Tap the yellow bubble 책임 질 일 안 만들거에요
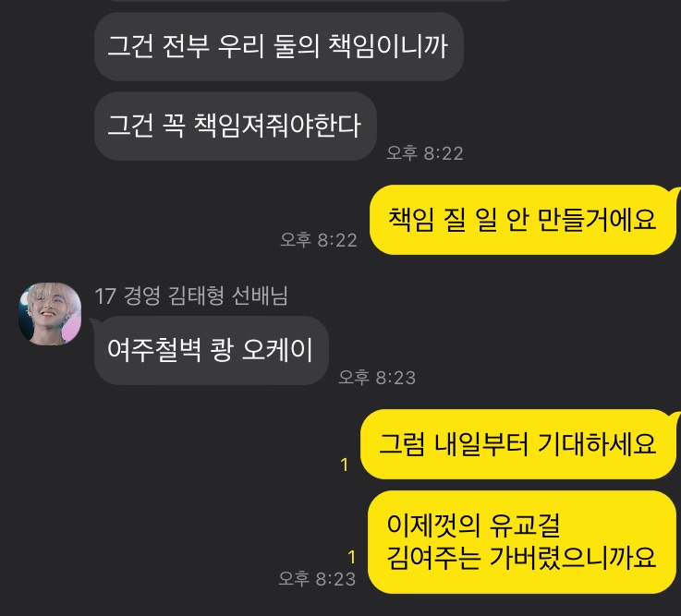The width and height of the screenshot is (681, 616). 522,220
